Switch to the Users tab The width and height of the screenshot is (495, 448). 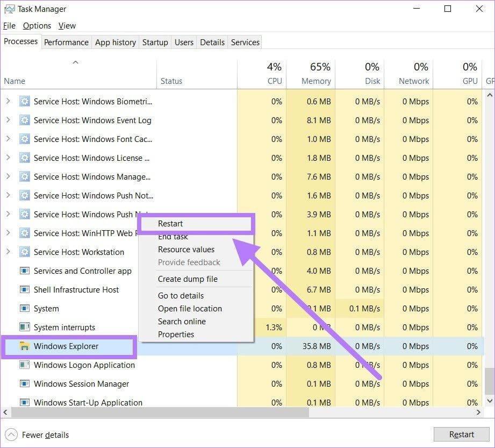point(184,42)
